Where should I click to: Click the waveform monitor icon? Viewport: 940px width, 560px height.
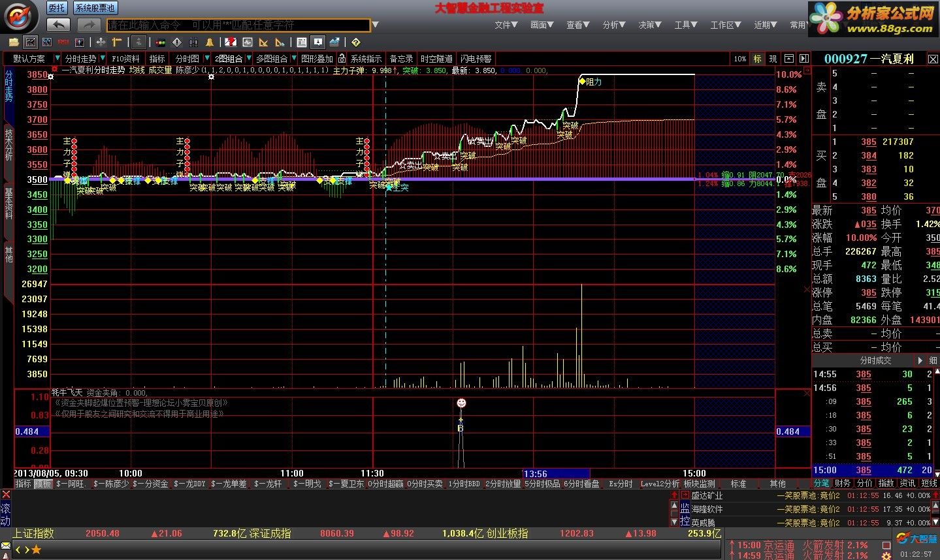coord(248,42)
